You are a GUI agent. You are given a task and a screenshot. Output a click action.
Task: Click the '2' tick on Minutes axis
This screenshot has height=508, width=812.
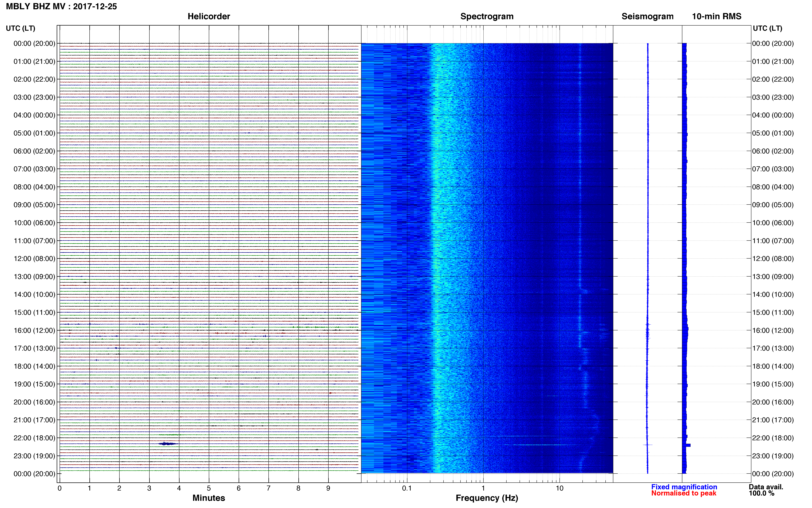tap(119, 488)
